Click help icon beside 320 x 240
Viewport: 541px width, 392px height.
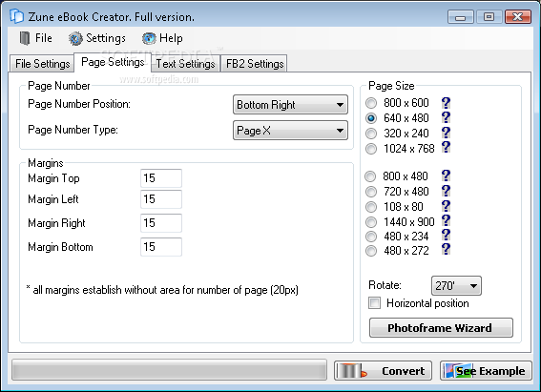tap(446, 133)
